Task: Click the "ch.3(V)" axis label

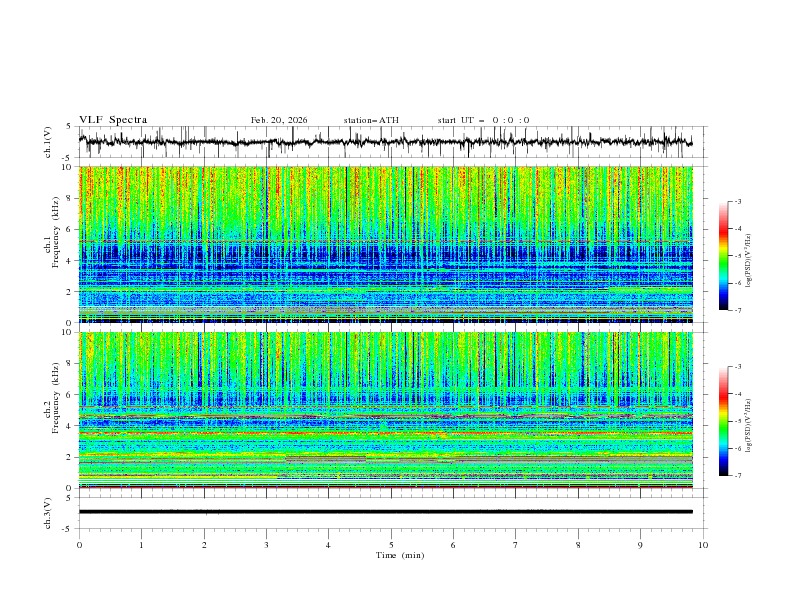Action: click(x=48, y=513)
